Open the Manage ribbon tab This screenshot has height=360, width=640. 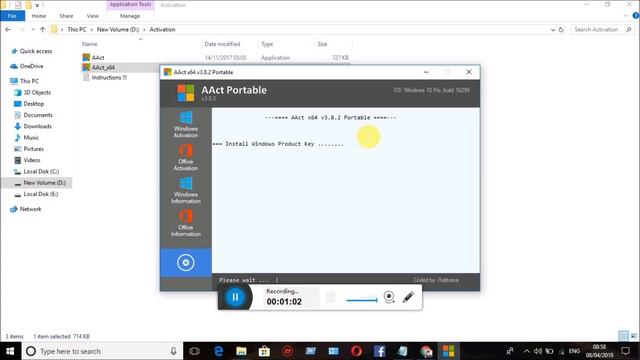pos(130,16)
